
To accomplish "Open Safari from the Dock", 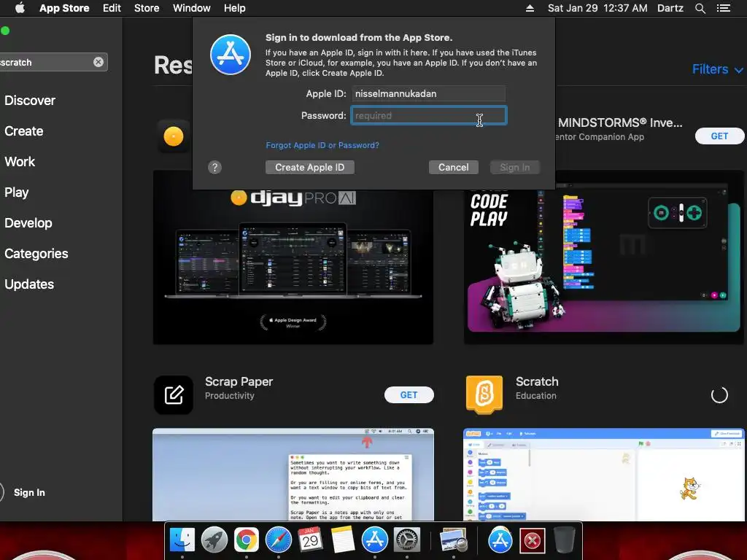I will point(278,540).
